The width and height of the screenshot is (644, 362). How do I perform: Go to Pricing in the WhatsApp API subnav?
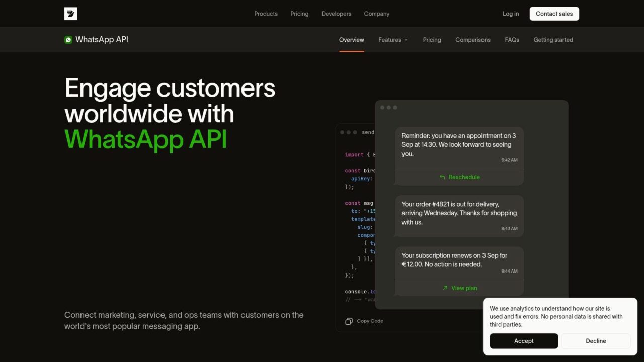[432, 40]
